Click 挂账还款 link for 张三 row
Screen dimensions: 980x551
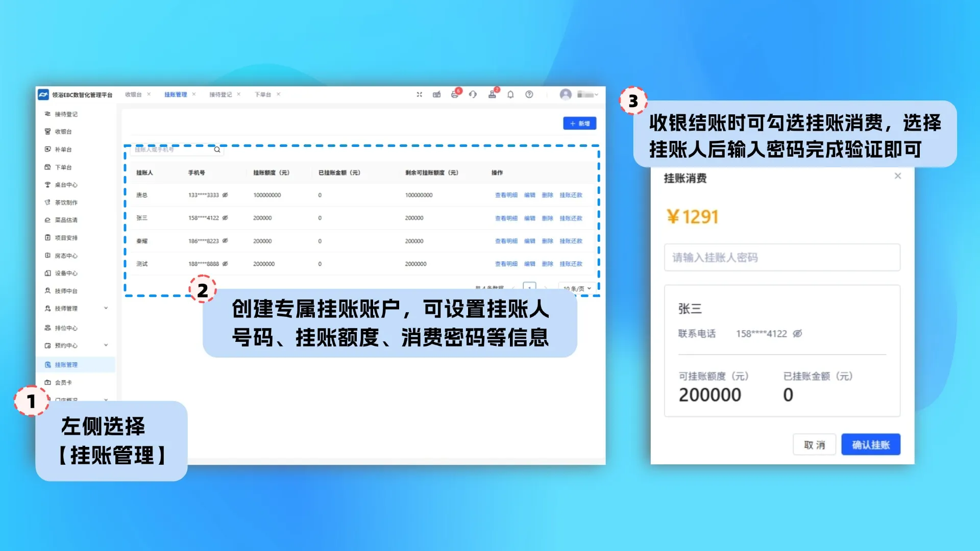571,218
